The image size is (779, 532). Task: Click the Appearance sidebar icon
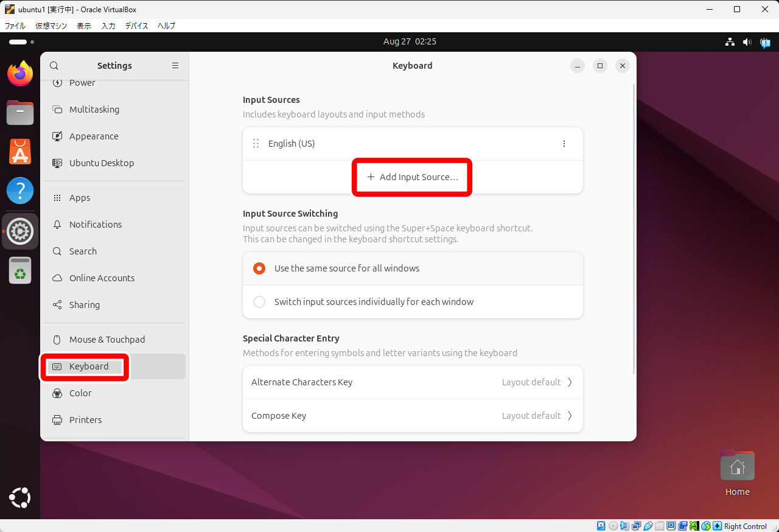pyautogui.click(x=57, y=136)
